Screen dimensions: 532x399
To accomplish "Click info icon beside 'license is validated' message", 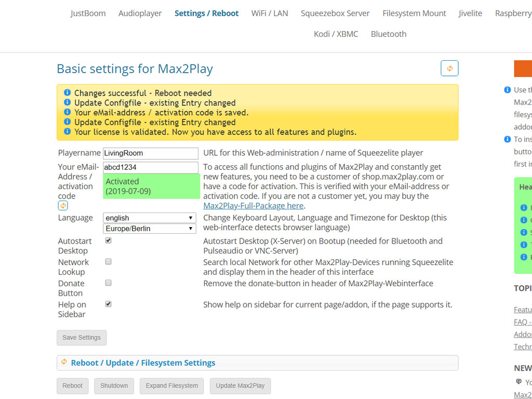I will tap(67, 131).
